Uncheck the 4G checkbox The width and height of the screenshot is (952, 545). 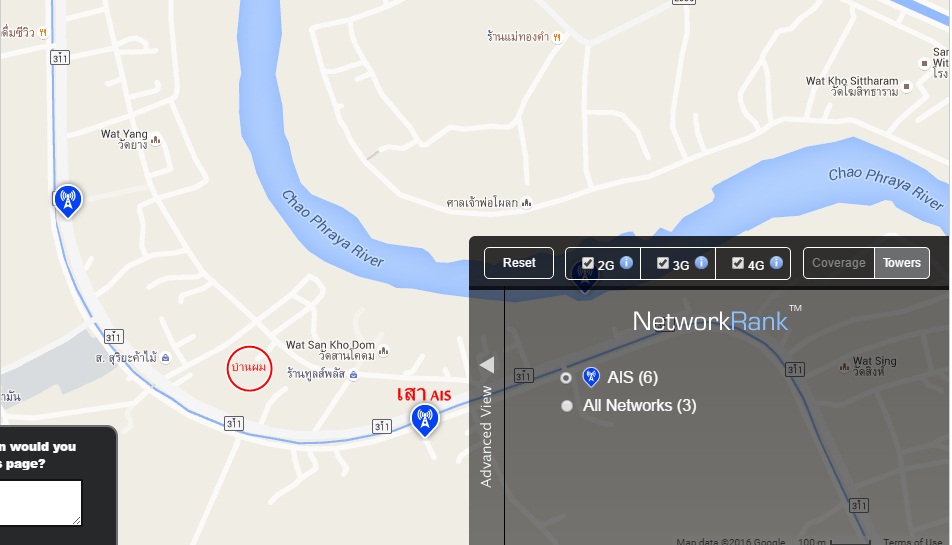click(738, 263)
